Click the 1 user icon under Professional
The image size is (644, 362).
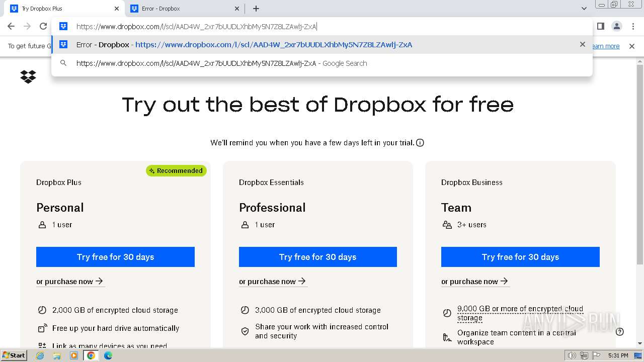(x=245, y=225)
